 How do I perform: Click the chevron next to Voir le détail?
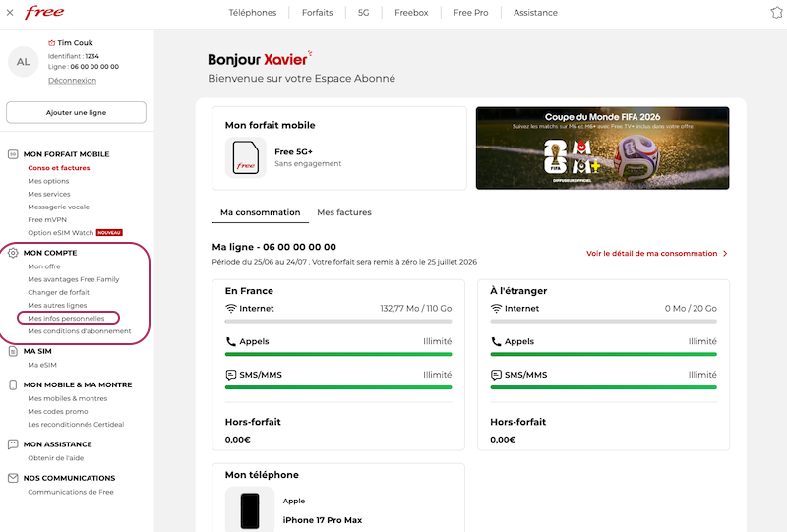pos(725,254)
